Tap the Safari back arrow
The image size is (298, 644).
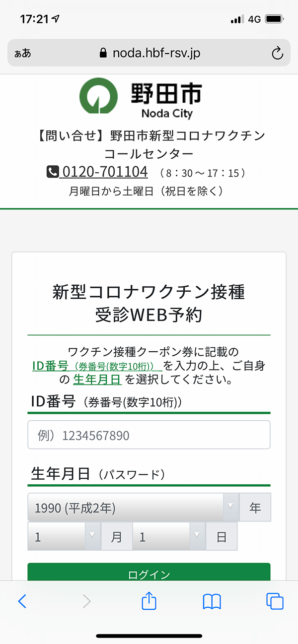[x=22, y=601]
